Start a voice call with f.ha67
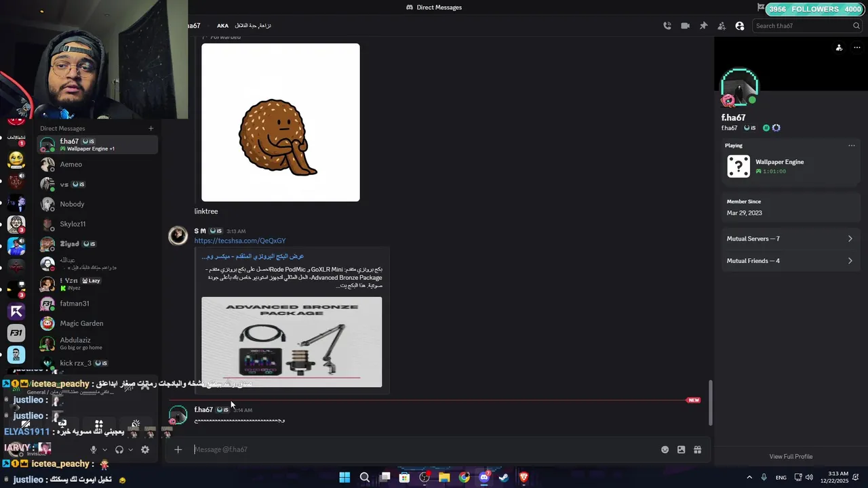The image size is (868, 488). [x=667, y=26]
